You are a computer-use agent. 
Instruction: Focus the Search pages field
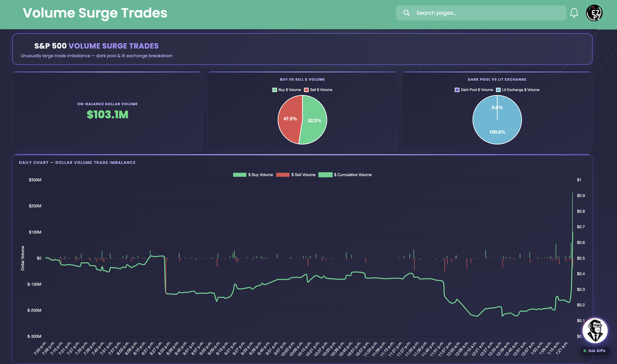[x=481, y=13]
